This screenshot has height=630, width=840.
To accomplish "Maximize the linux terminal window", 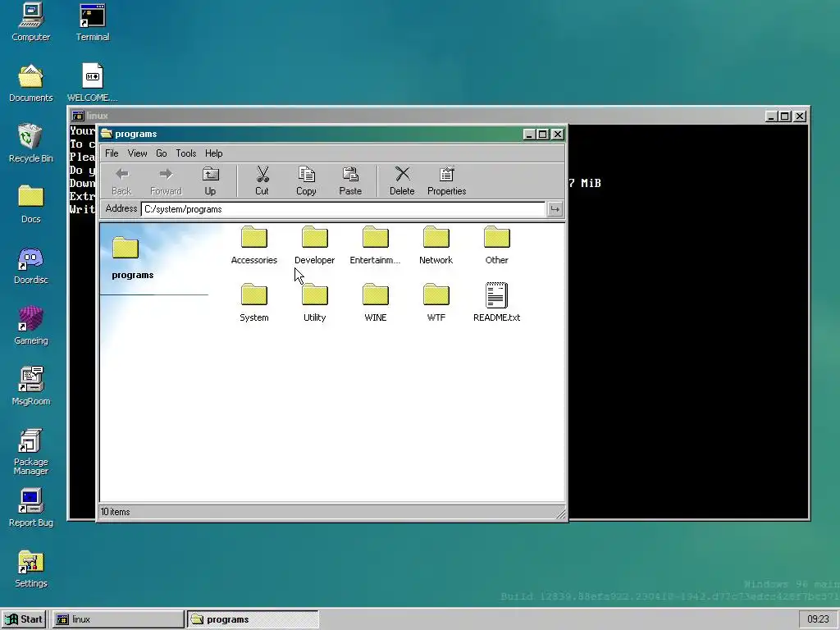I will (x=785, y=116).
